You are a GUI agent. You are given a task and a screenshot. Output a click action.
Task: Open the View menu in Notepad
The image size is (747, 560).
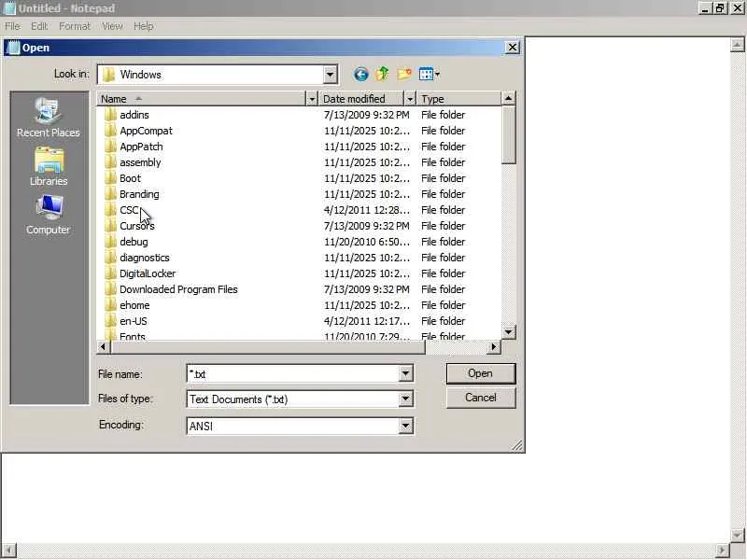(x=112, y=26)
